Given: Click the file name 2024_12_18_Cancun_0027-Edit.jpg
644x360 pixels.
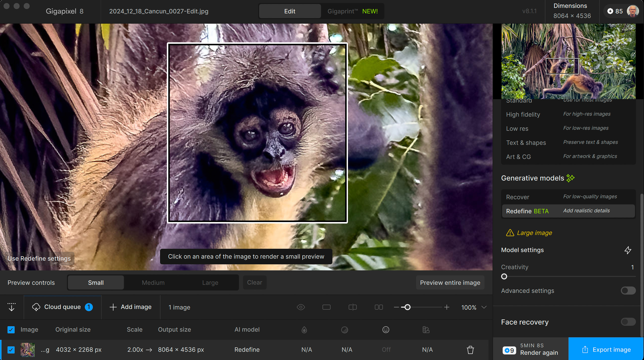Looking at the screenshot, I should [x=159, y=11].
